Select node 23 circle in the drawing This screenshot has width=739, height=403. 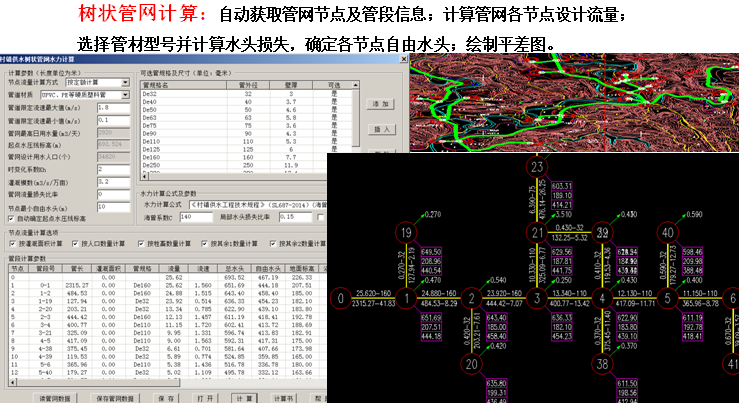[x=538, y=167]
